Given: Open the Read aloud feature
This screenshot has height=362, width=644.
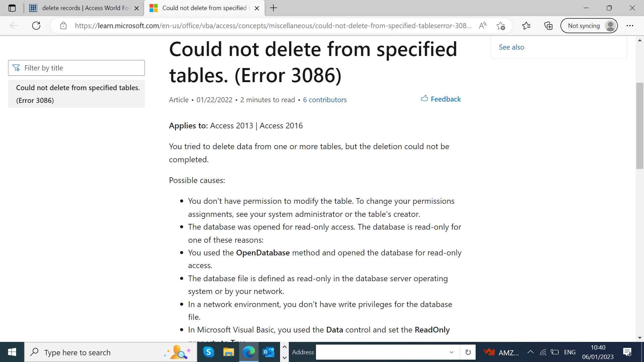Looking at the screenshot, I should point(483,25).
